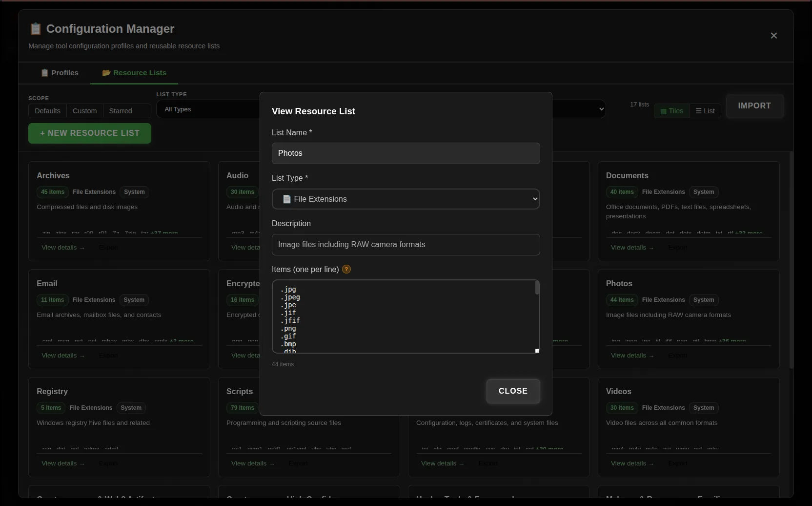
Task: Open View details for Registry card
Action: pyautogui.click(x=63, y=464)
